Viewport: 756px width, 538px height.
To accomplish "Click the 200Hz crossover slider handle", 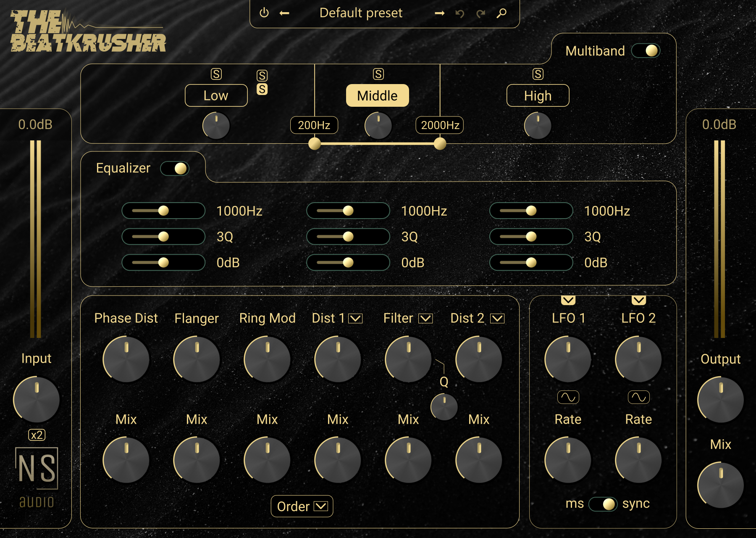I will coord(315,144).
